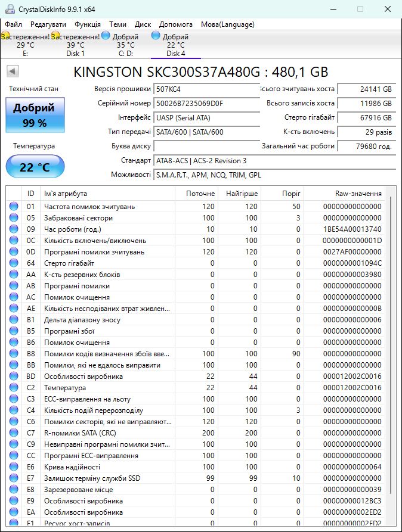
Task: Select yellow warning status icon for drive E:
Action: (5, 36)
